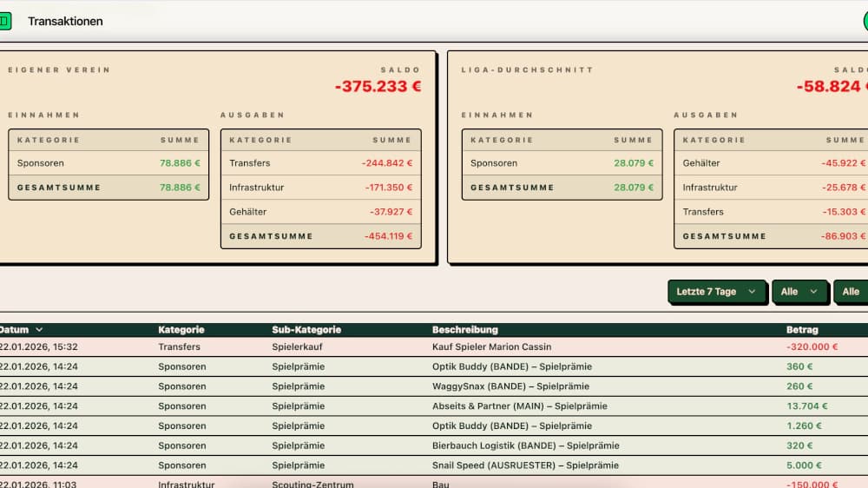Screen dimensions: 868x488
Task: Sort by the Kategorie column header
Action: tap(181, 330)
